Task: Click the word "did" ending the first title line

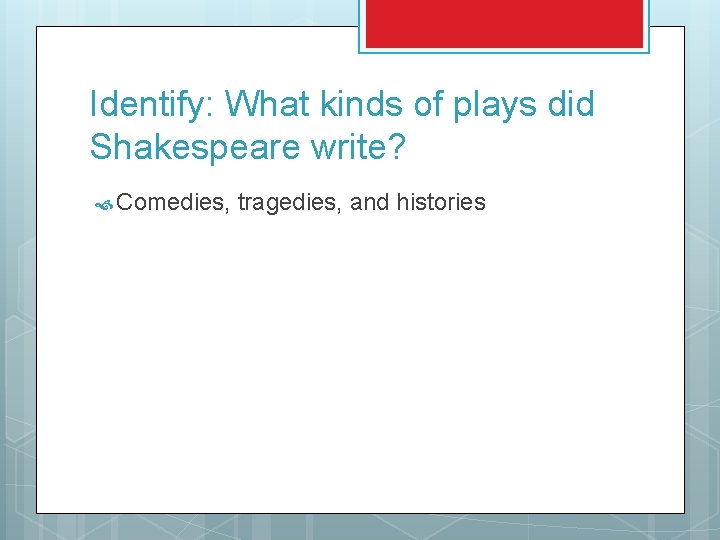Action: tap(571, 103)
